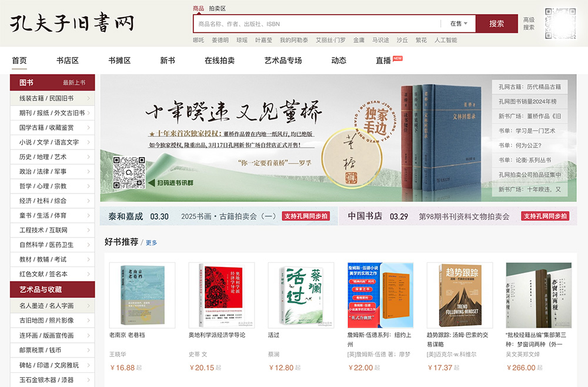Click the 支持孔网同步拍 badge for 中国书店
Image resolution: width=588 pixels, height=387 pixels.
545,216
